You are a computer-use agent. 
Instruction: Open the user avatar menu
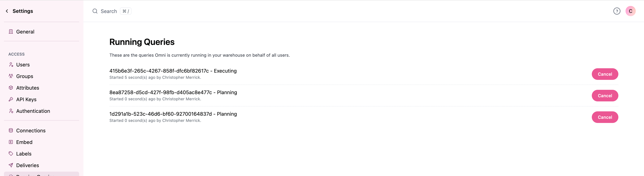tap(630, 11)
